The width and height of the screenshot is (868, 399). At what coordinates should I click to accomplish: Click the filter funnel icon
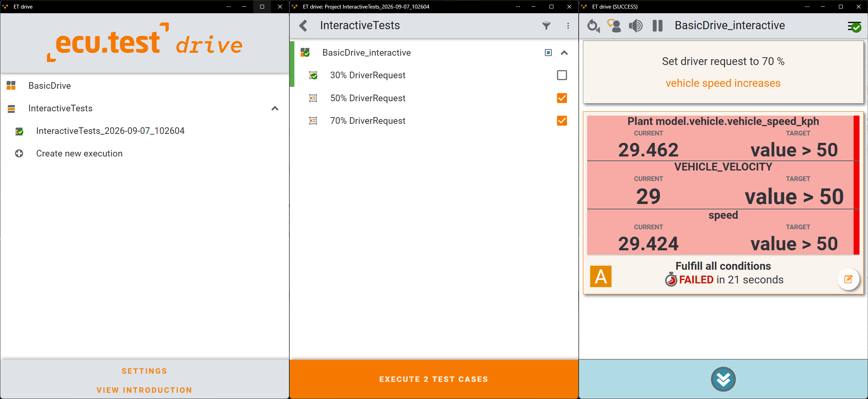[x=546, y=26]
